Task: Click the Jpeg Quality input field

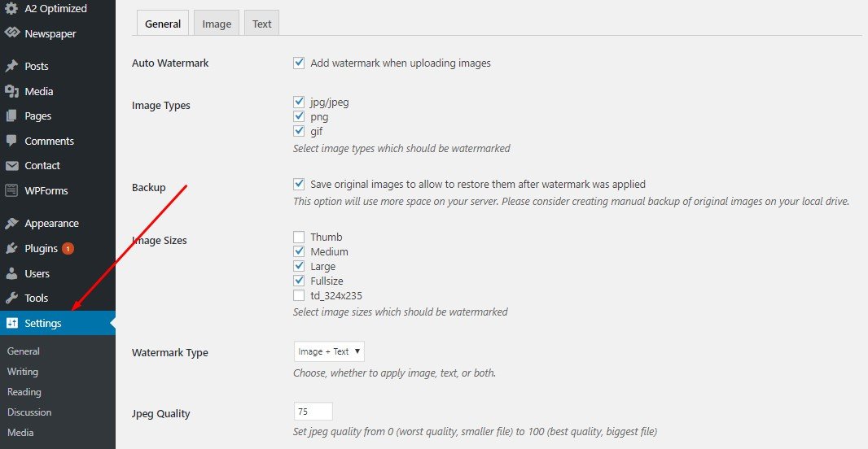Action: point(313,412)
